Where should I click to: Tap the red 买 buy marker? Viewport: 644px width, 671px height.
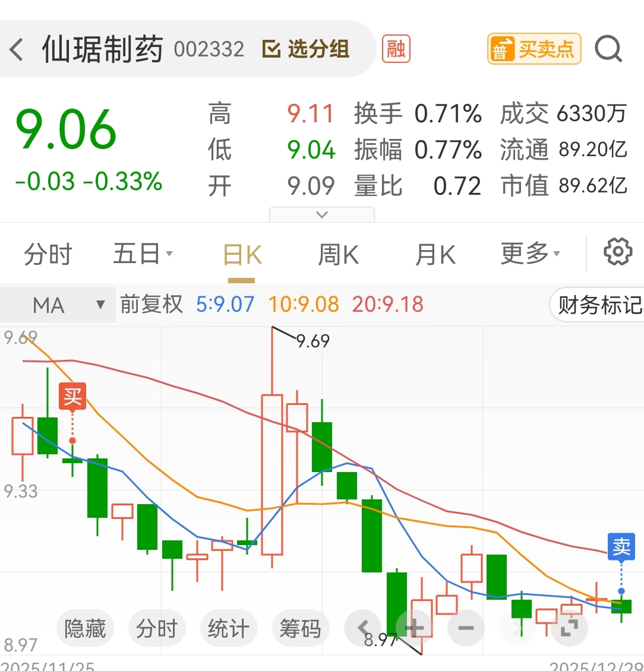pyautogui.click(x=72, y=396)
